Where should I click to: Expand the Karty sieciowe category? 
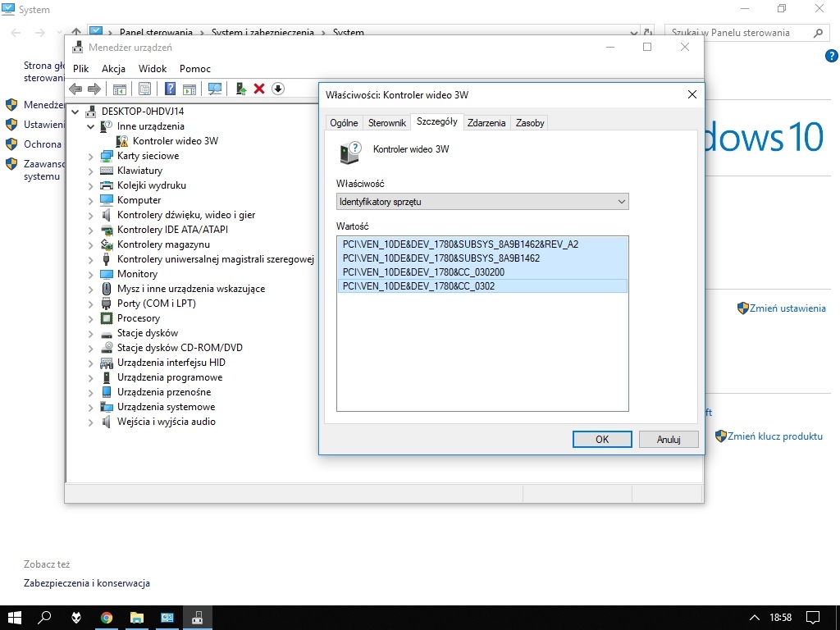pos(90,157)
